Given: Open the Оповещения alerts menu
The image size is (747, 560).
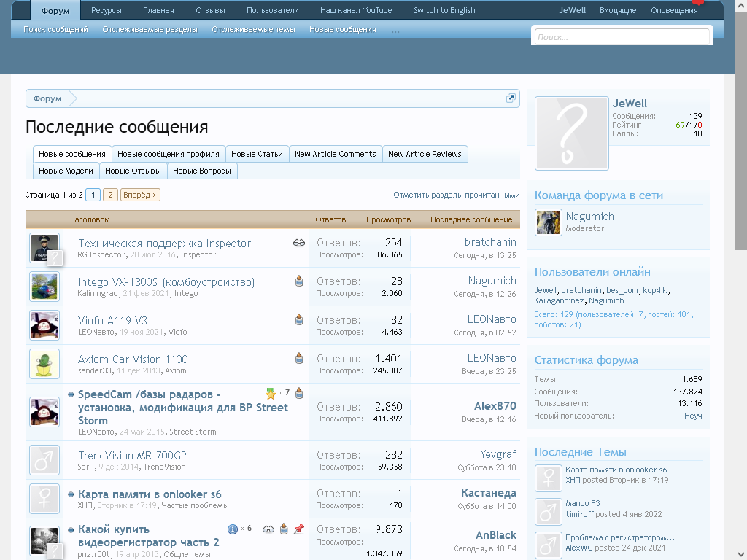Looking at the screenshot, I should (x=673, y=10).
